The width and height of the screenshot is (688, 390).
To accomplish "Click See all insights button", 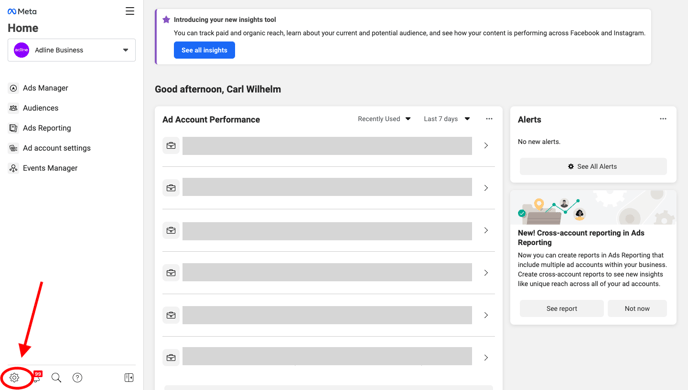I will point(204,50).
